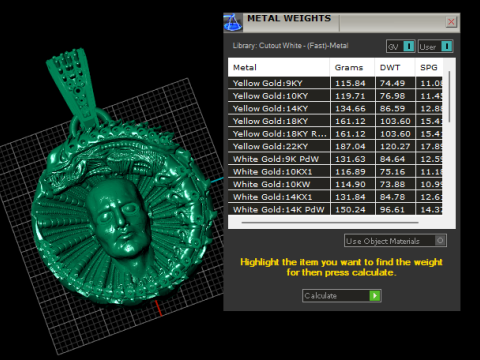Click the Metal Weights wizard hat icon

[233, 23]
